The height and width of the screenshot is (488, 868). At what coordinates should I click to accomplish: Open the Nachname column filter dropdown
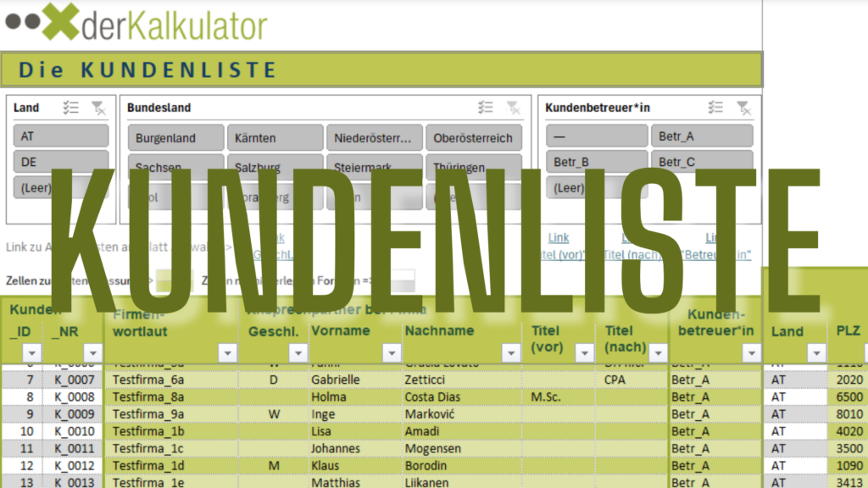coord(511,352)
